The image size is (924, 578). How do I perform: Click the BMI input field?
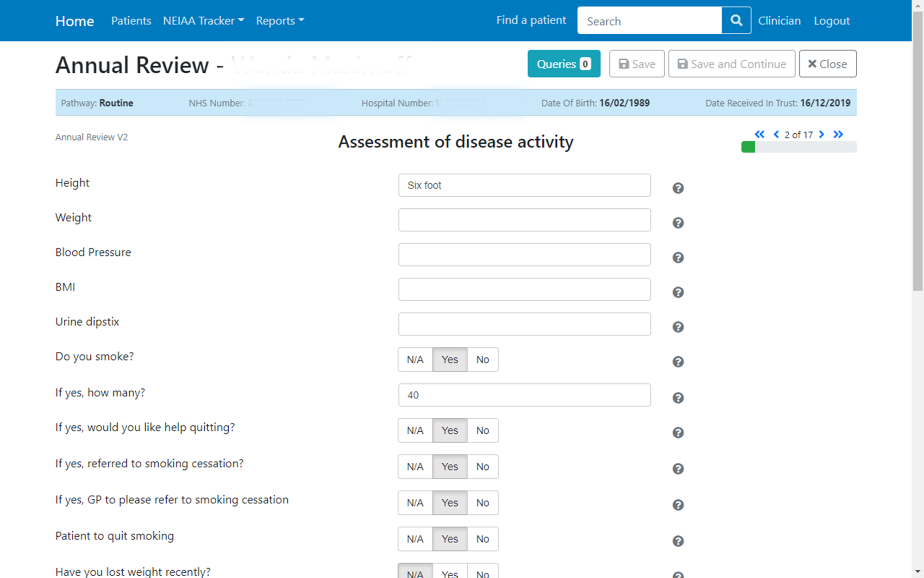click(524, 289)
